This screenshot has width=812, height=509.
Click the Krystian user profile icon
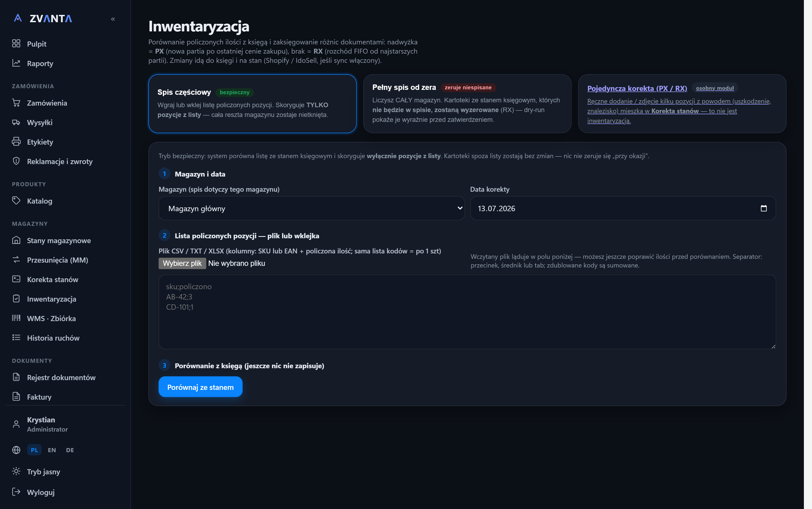[x=16, y=424]
